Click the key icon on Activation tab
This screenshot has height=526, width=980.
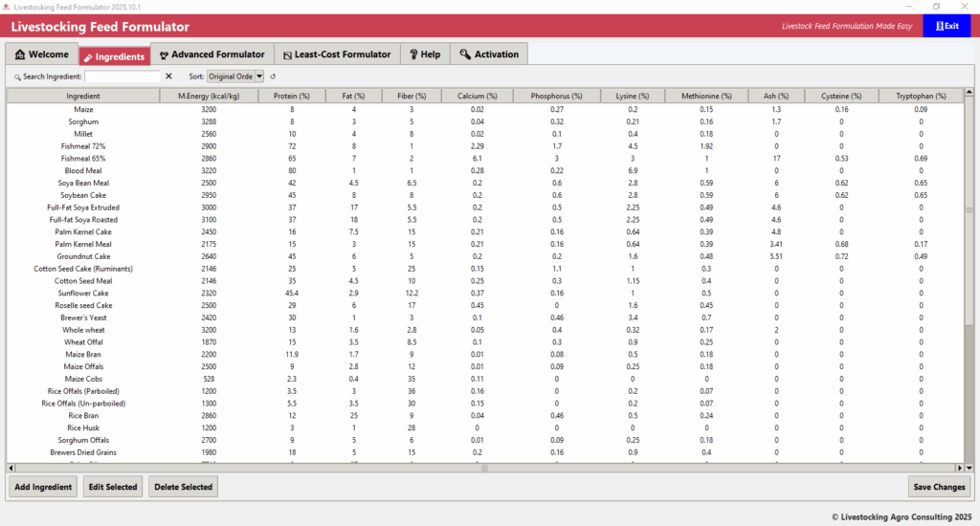pyautogui.click(x=465, y=55)
